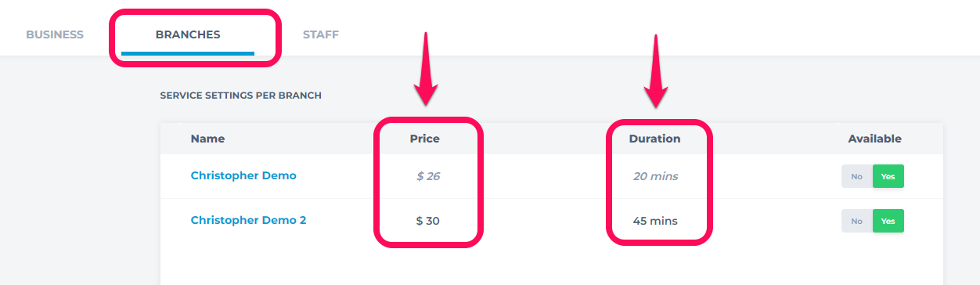Select Yes for Christopher Demo availability
980x285 pixels.
(x=888, y=176)
